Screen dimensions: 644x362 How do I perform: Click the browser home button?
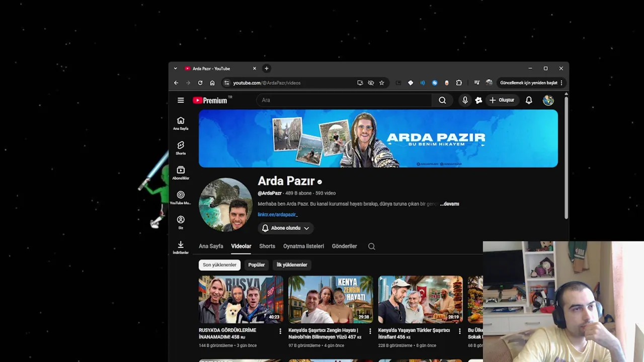212,83
